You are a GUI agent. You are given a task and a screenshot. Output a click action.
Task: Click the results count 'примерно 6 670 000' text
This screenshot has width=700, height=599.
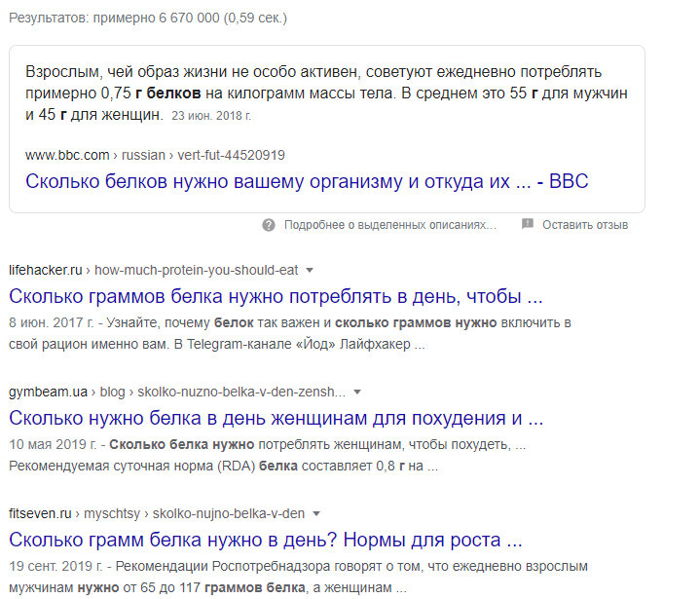click(156, 18)
